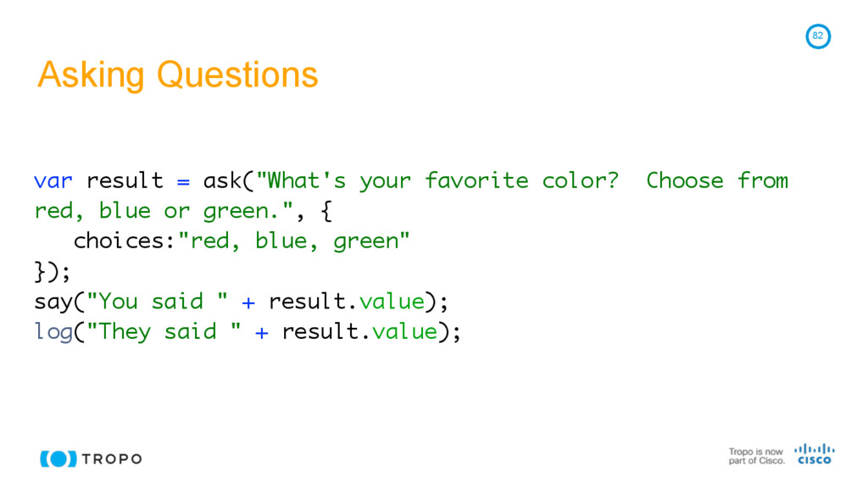Click the Cisco logo
This screenshot has height=488, width=868.
pos(815,454)
